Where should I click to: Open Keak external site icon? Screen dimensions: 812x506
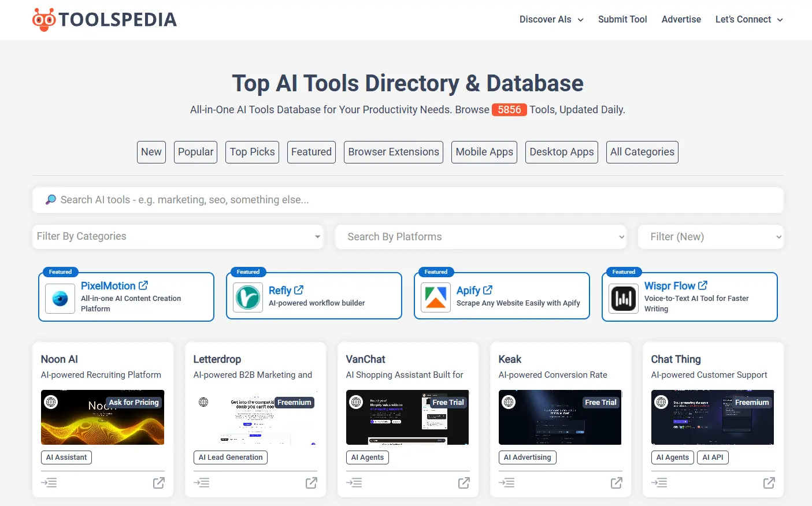pos(617,483)
